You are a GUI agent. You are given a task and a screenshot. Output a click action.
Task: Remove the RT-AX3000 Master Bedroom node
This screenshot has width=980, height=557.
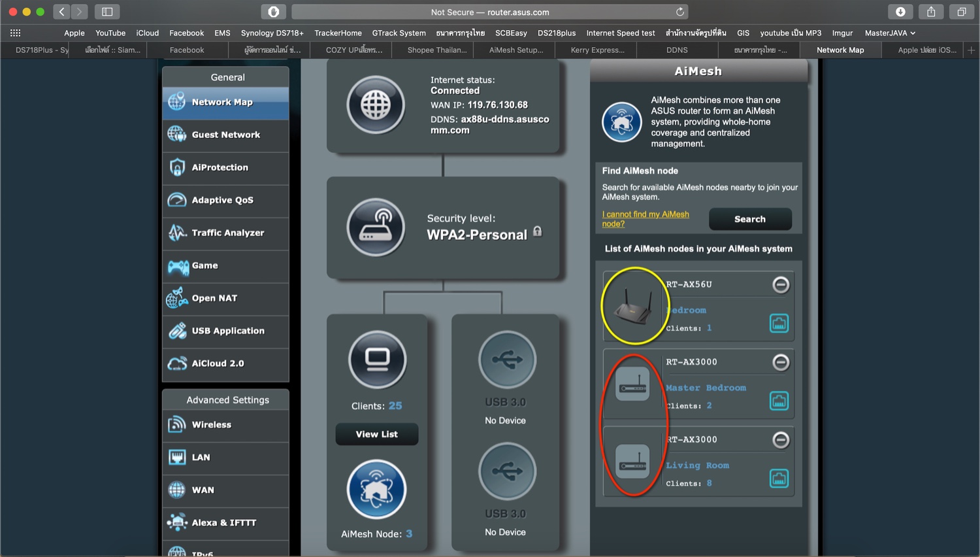pos(781,362)
